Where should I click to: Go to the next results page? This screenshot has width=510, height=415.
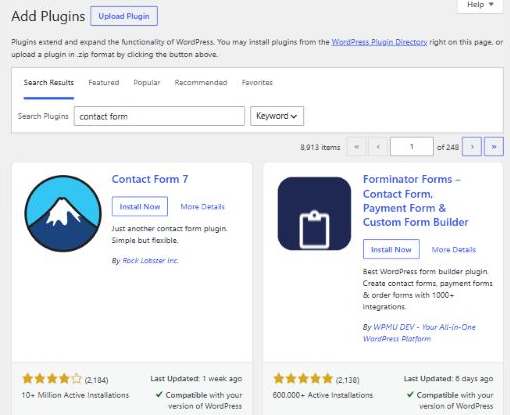tap(472, 147)
